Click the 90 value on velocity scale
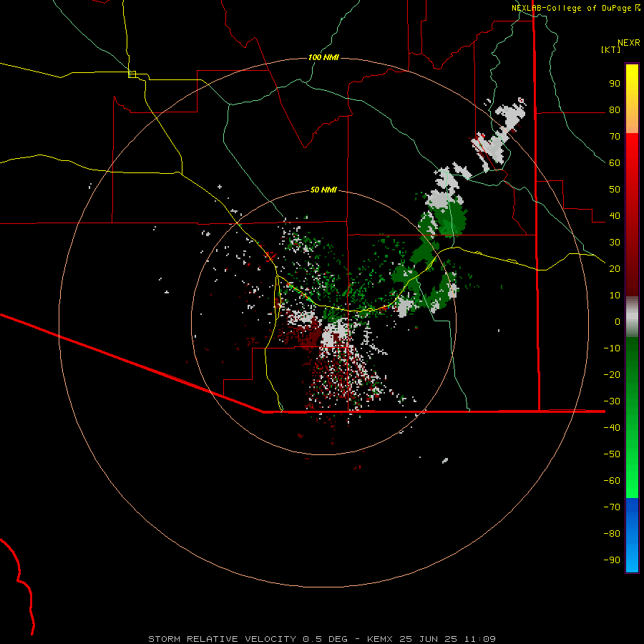This screenshot has height=644, width=644. pos(615,84)
